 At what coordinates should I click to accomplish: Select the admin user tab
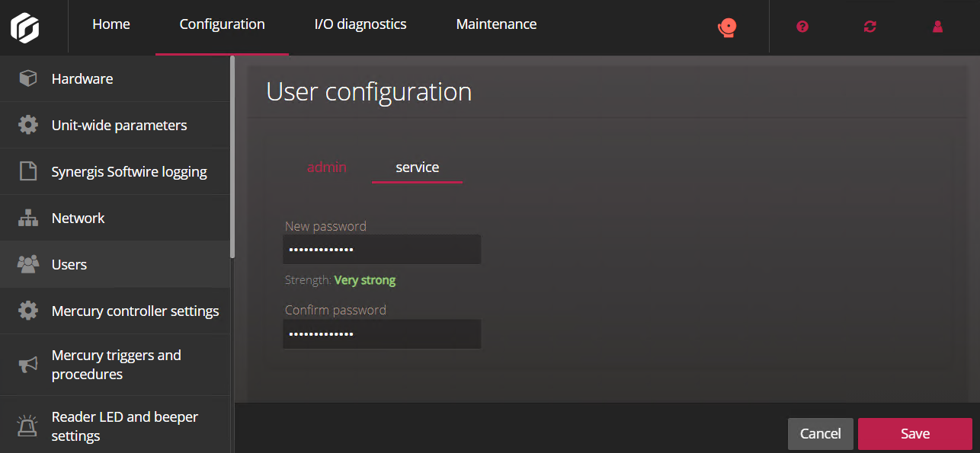coord(327,167)
